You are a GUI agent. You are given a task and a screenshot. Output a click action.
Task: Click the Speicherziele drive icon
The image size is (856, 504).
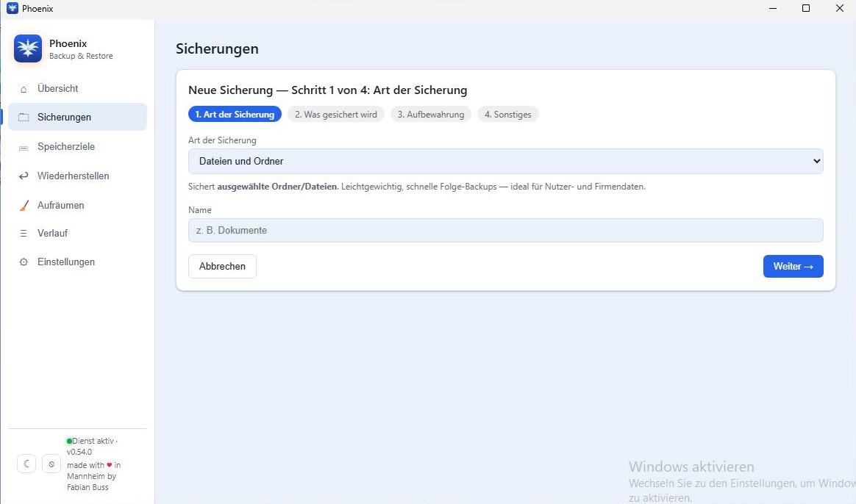pyautogui.click(x=24, y=147)
